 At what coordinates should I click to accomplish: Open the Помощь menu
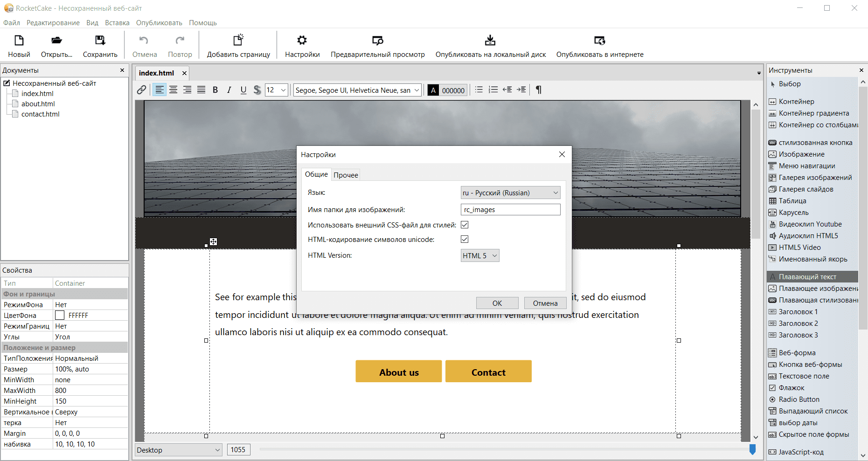[203, 23]
